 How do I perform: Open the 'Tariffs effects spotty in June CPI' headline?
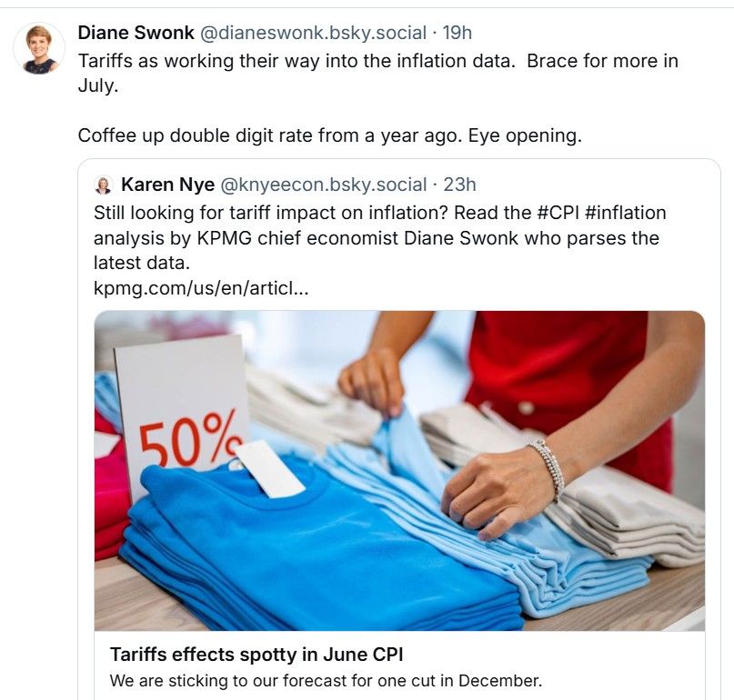(x=256, y=655)
